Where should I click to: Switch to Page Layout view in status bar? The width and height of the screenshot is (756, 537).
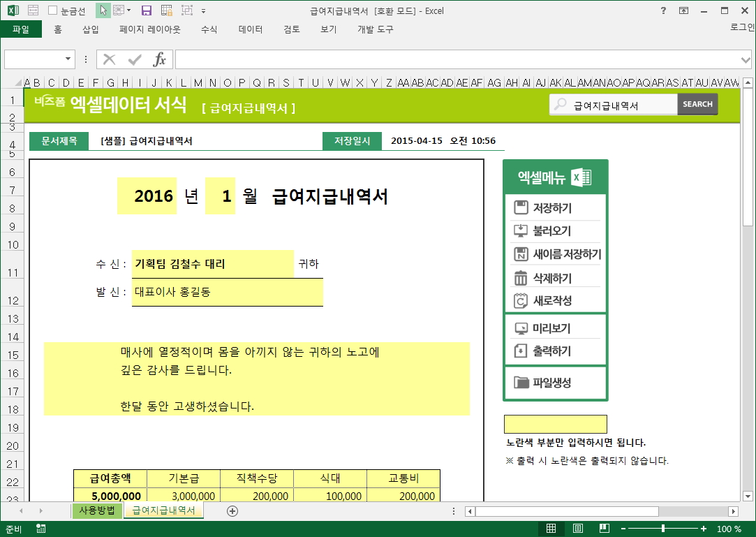(578, 529)
